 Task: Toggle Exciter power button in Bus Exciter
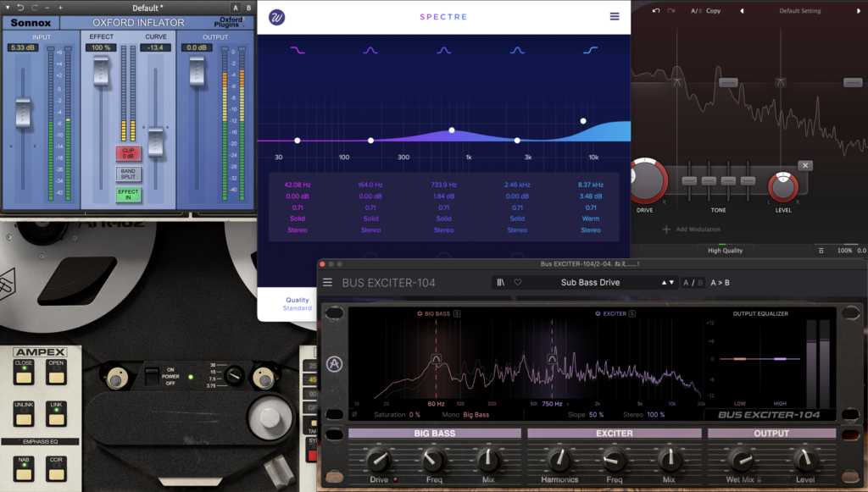(x=598, y=313)
